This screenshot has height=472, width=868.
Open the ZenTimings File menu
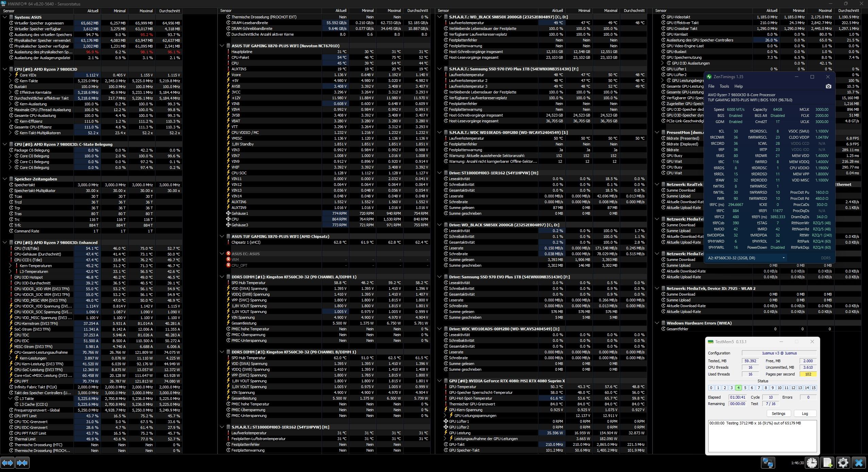coord(711,86)
